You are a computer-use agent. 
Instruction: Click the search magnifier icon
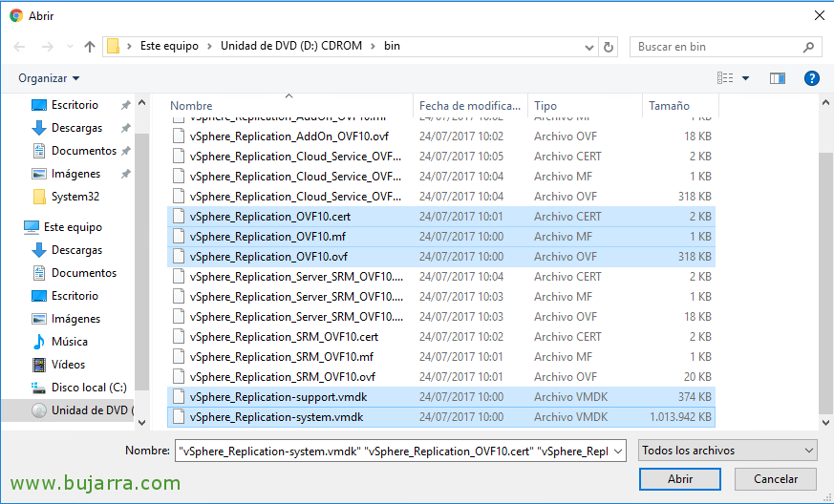click(x=808, y=47)
